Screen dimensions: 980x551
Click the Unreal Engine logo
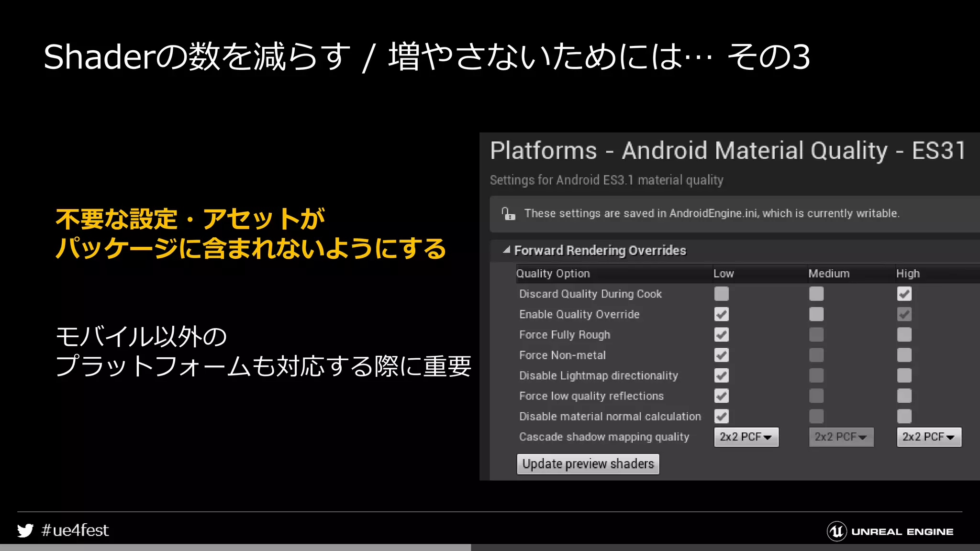pyautogui.click(x=890, y=531)
